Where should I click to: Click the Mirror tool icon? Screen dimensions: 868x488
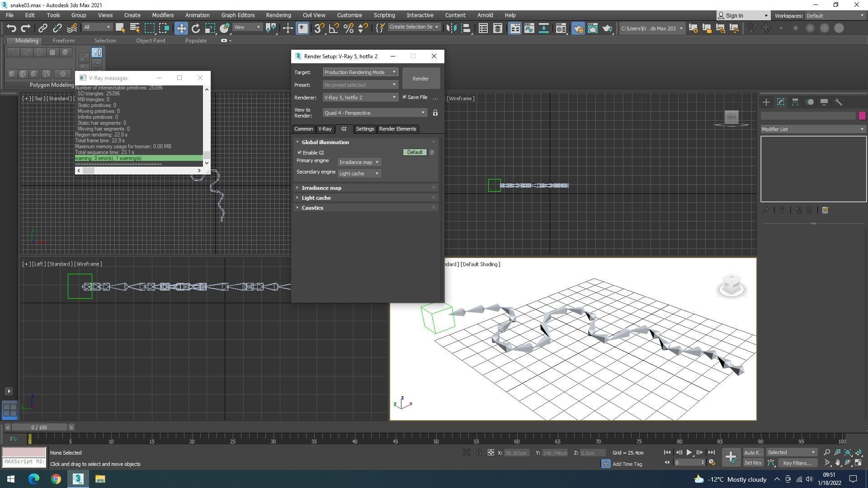tap(451, 28)
